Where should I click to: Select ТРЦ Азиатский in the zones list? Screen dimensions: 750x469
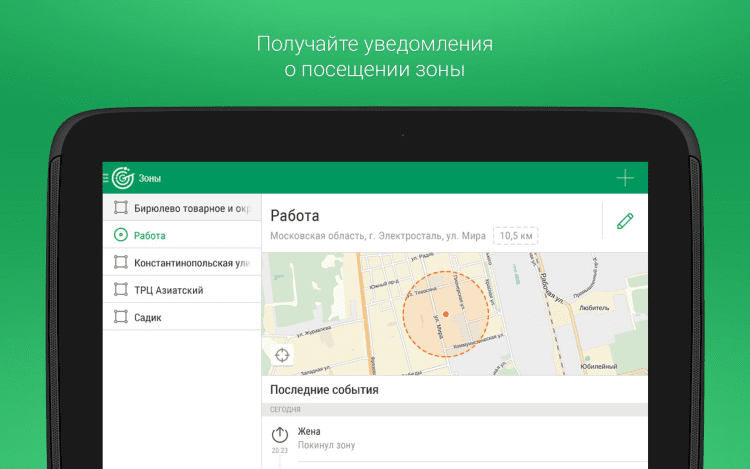(x=182, y=289)
